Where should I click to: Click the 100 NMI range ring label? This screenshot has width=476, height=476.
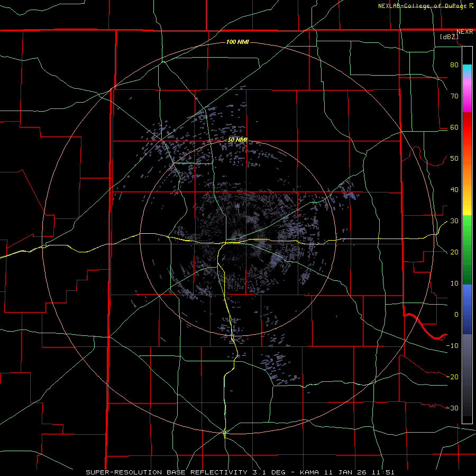coord(237,42)
